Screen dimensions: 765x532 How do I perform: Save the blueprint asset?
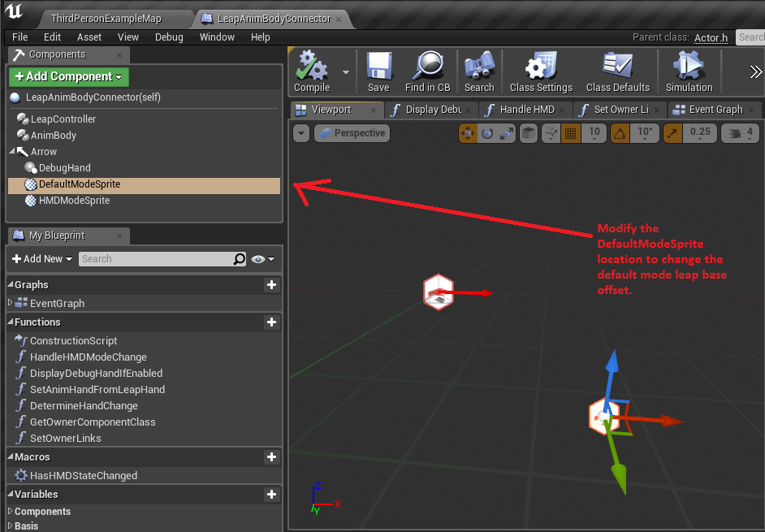[x=378, y=71]
